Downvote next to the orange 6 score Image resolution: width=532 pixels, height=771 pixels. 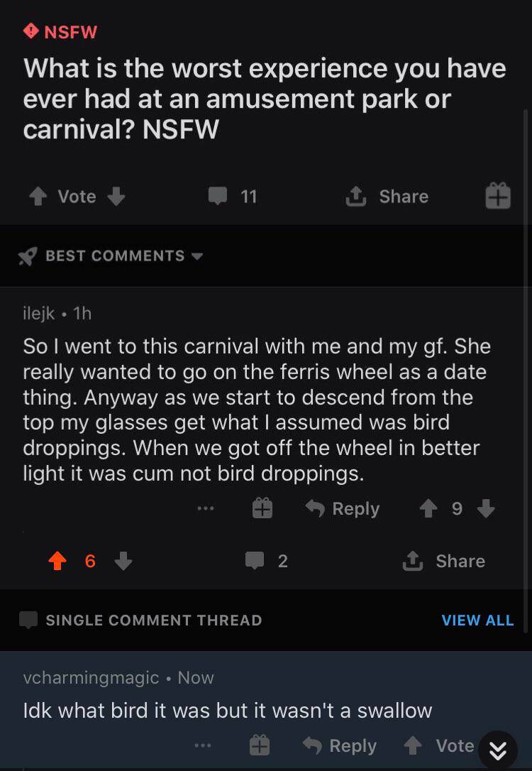[x=123, y=561]
